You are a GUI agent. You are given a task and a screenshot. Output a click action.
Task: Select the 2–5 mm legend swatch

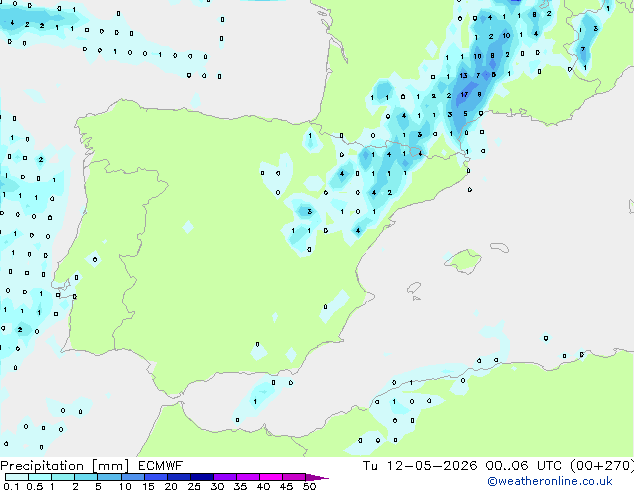pos(86,477)
